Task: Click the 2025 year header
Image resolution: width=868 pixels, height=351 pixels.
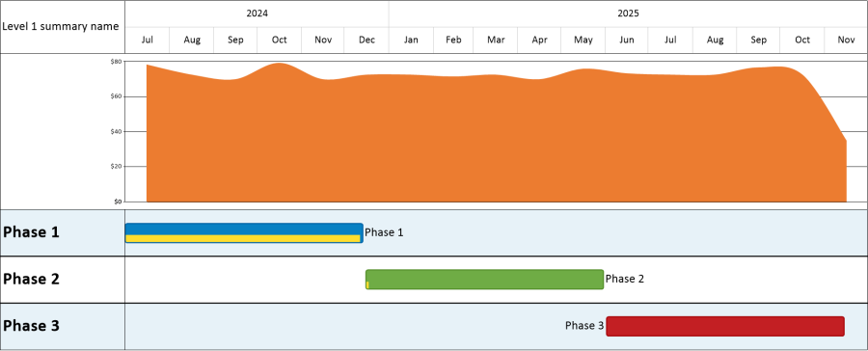Action: [628, 13]
